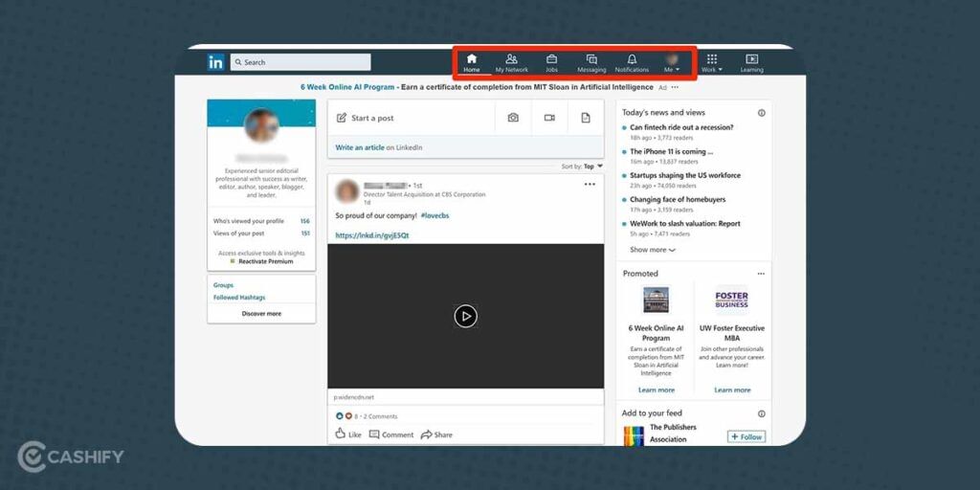980x490 pixels.
Task: Open Followed Hashtags
Action: [x=238, y=298]
